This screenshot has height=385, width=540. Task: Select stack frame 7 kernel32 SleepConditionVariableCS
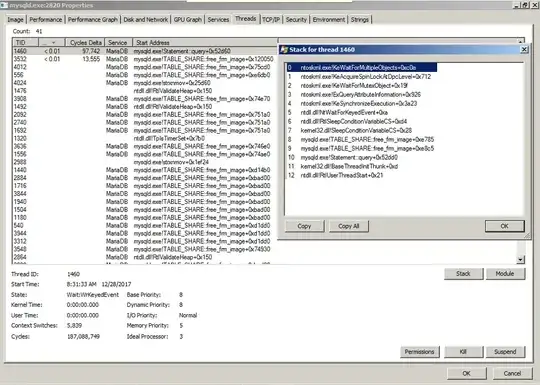[x=362, y=130]
